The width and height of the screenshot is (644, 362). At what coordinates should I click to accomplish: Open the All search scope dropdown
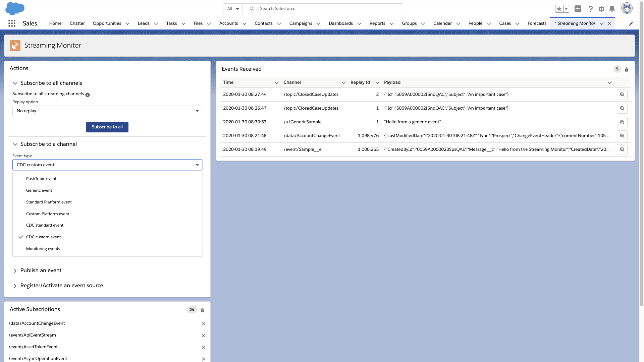pyautogui.click(x=233, y=9)
